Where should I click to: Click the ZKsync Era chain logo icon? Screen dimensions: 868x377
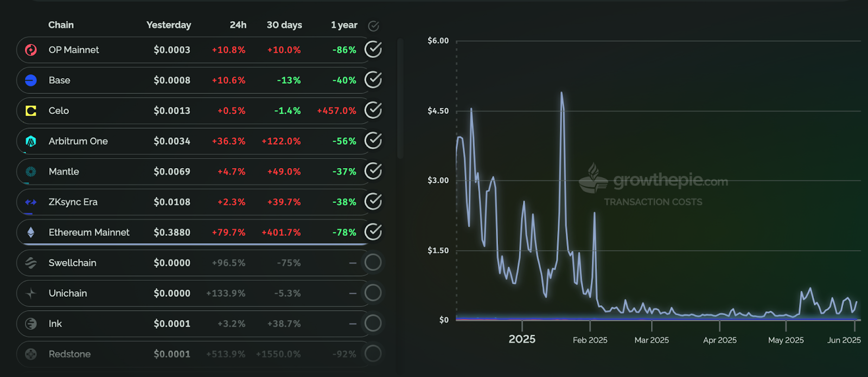pos(31,202)
